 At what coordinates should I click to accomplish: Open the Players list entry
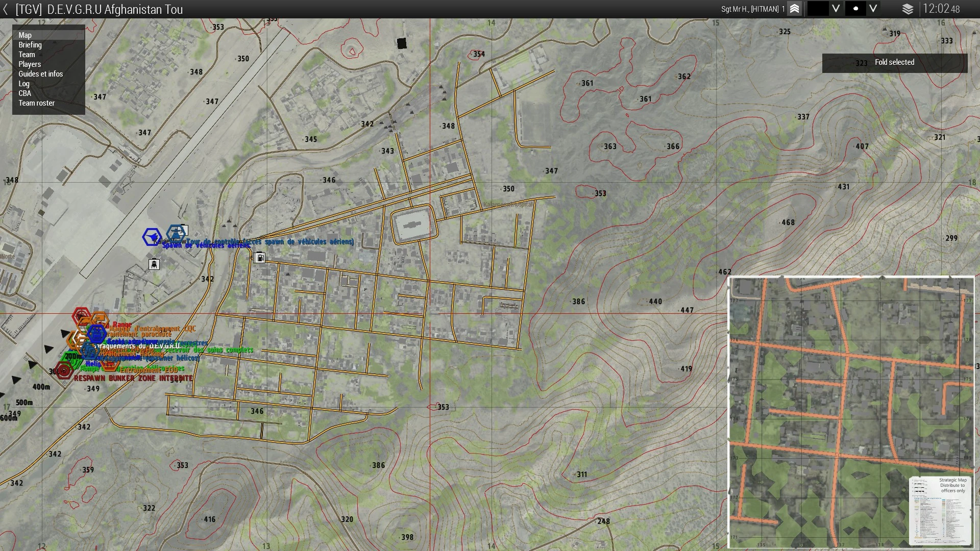tap(30, 64)
